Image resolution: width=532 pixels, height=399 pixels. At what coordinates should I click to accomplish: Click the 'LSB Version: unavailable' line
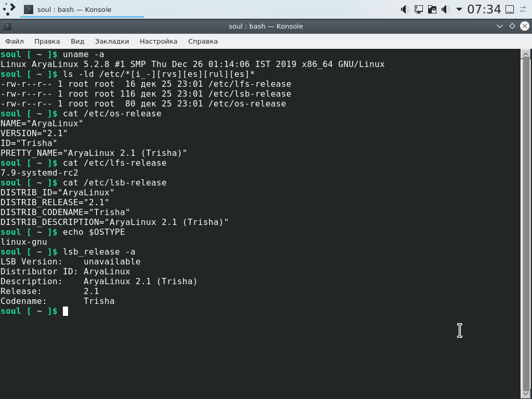[x=70, y=262]
